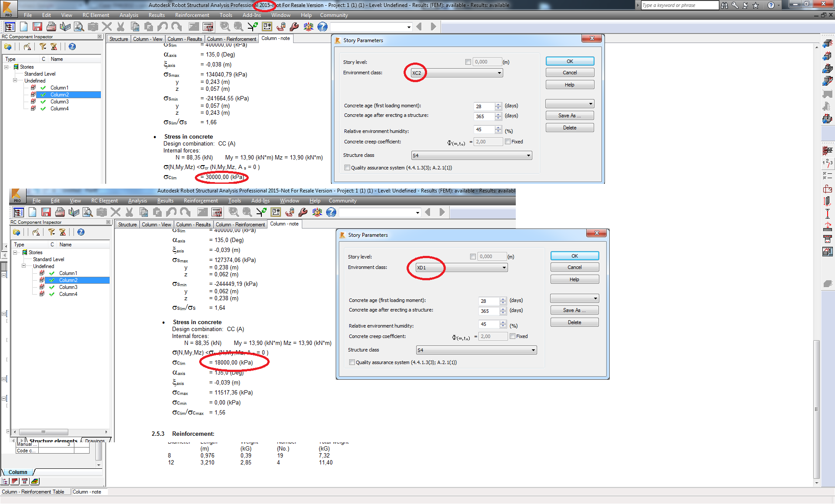The height and width of the screenshot is (504, 835).
Task: Click Save icon in lower window toolbar
Action: tap(46, 212)
